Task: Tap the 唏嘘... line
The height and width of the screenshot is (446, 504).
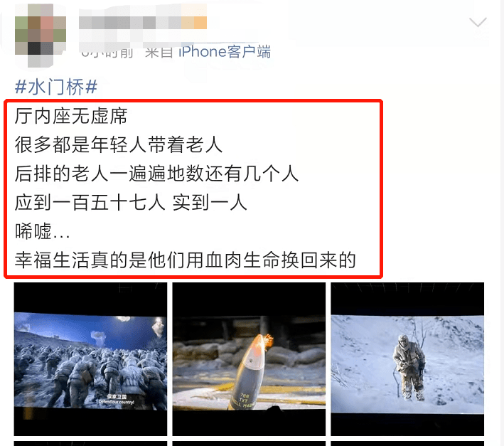Action: click(x=42, y=231)
